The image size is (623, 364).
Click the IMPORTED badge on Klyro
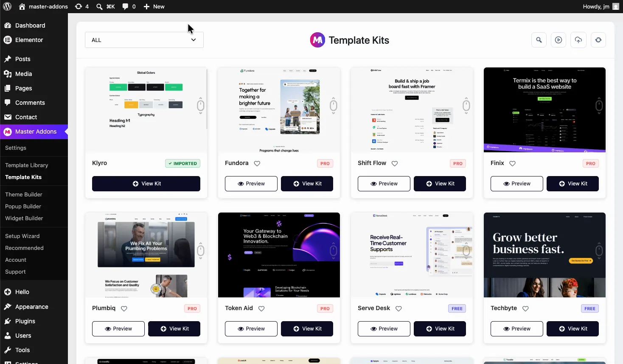tap(182, 163)
